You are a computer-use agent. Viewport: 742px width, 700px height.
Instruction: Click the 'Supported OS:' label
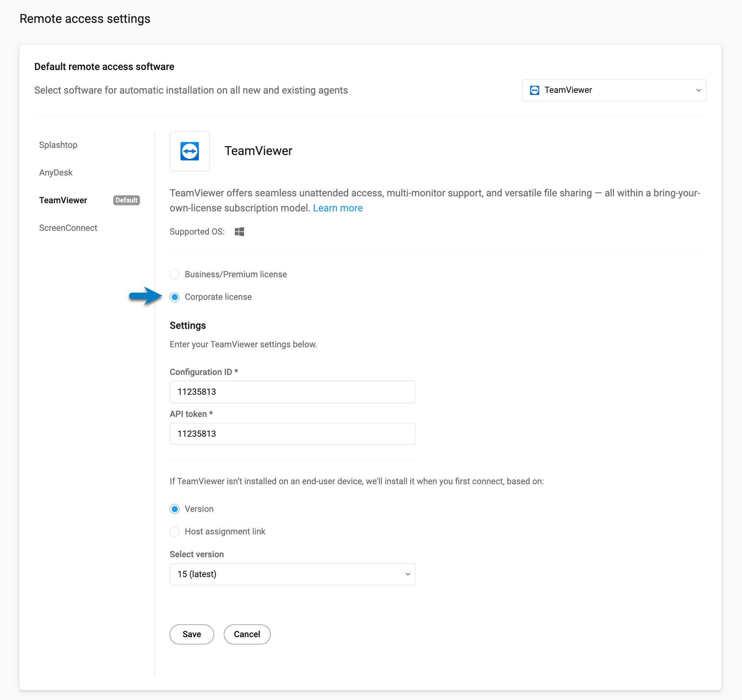click(197, 232)
